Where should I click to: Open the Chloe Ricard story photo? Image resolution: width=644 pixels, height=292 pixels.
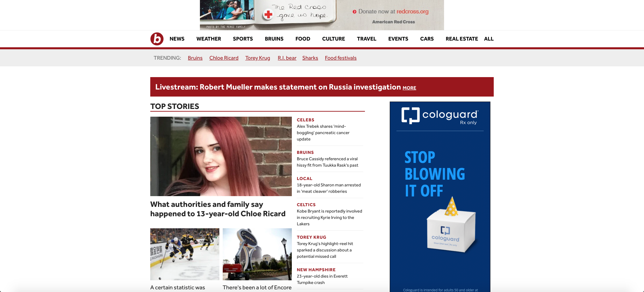[x=221, y=156]
